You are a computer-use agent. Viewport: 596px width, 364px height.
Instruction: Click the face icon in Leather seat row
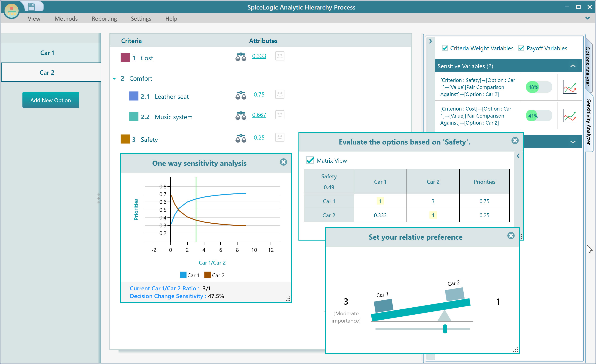(280, 94)
